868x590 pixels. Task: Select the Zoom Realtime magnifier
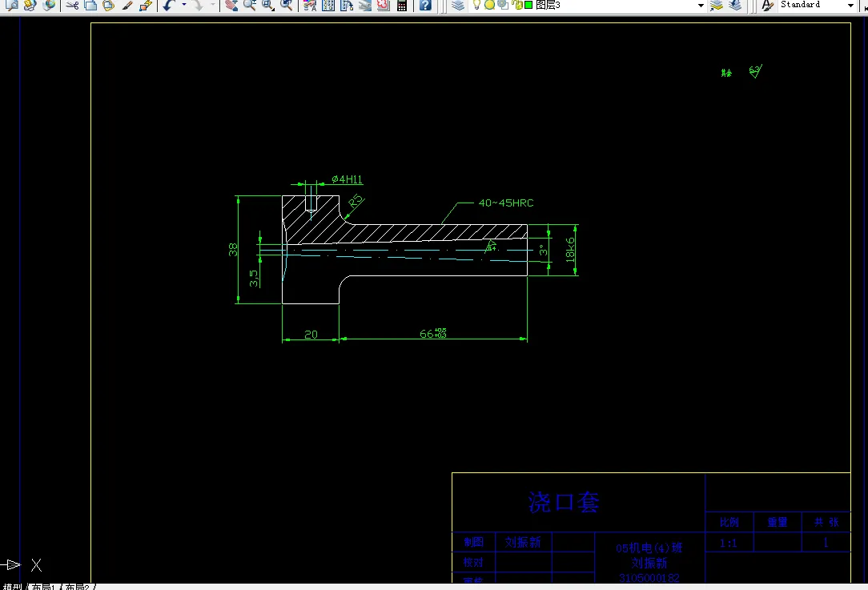[250, 6]
